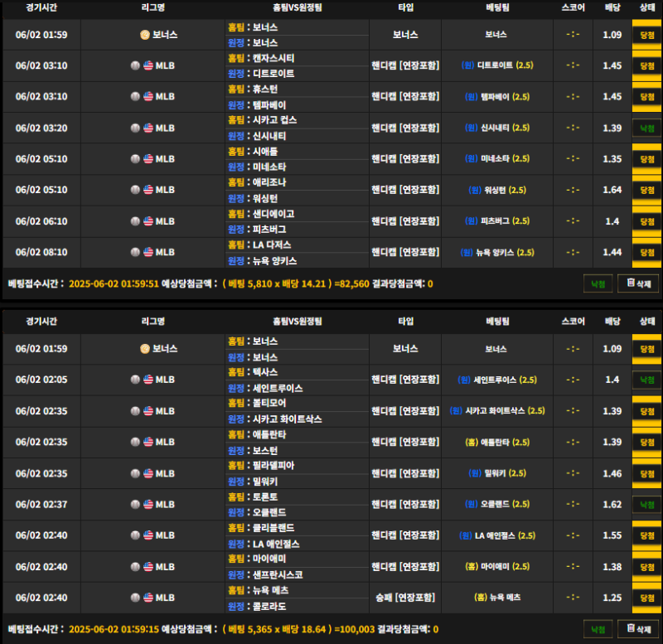Delete the bet slip with 100,003 expected payout
The height and width of the screenshot is (644, 663).
point(638,629)
